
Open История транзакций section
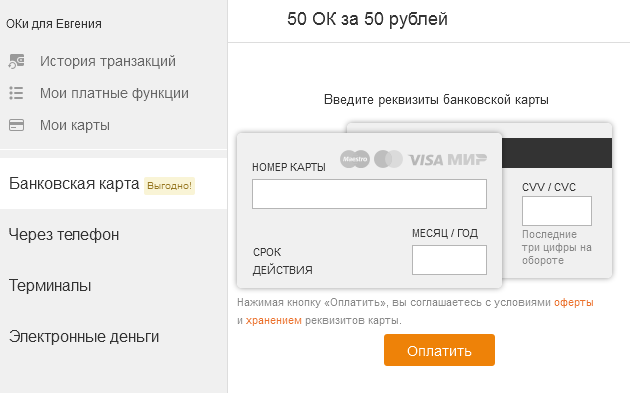point(108,61)
